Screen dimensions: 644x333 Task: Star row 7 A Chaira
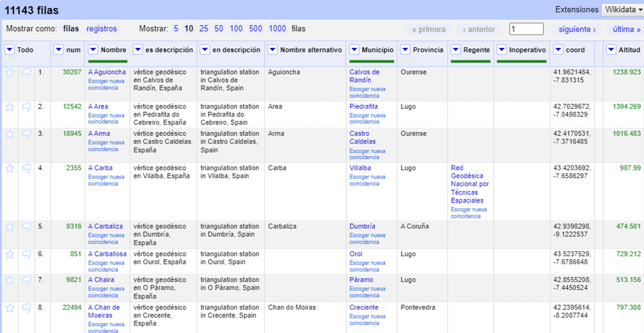(10, 280)
